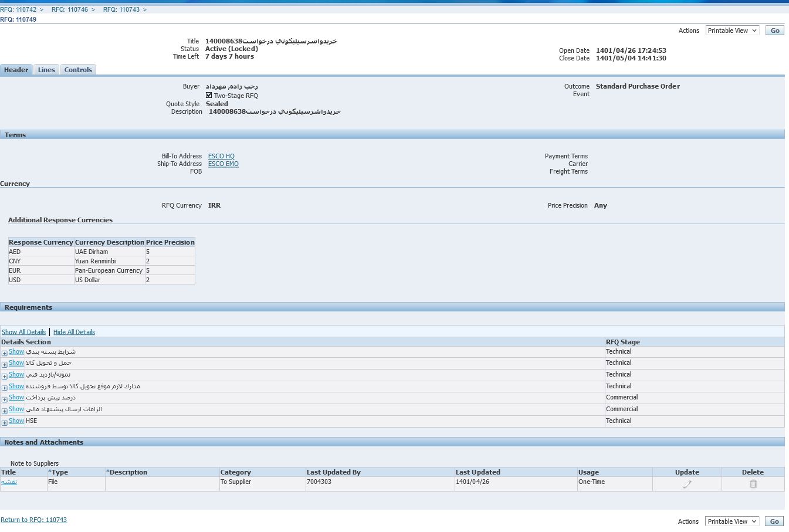The width and height of the screenshot is (789, 532).
Task: Open breadcrumb link RFQ: 110746
Action: point(70,10)
